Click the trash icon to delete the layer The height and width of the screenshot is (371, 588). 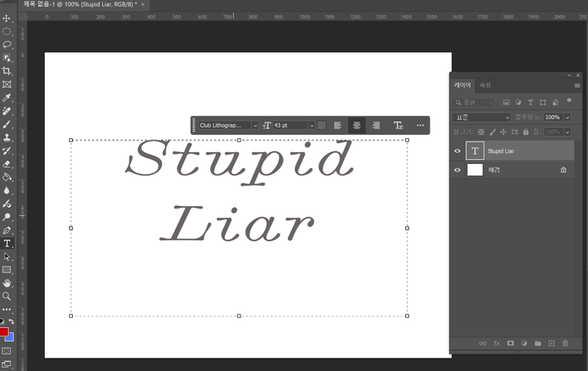click(x=565, y=343)
